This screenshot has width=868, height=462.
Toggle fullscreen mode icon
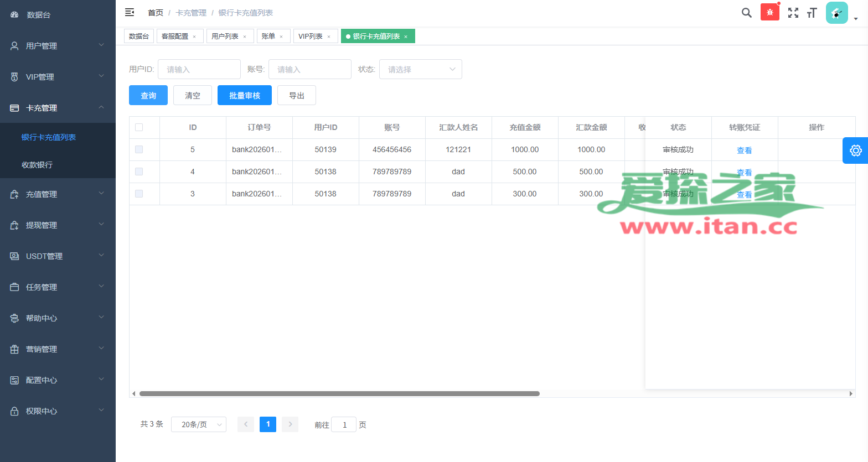point(793,13)
